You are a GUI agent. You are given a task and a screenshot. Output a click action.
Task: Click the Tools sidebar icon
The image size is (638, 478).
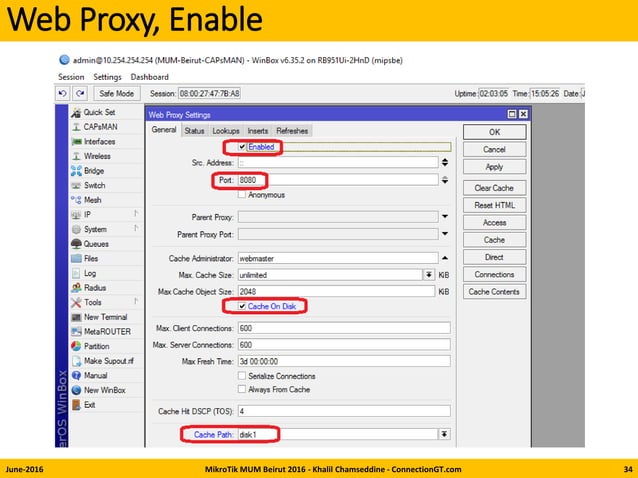pyautogui.click(x=76, y=302)
